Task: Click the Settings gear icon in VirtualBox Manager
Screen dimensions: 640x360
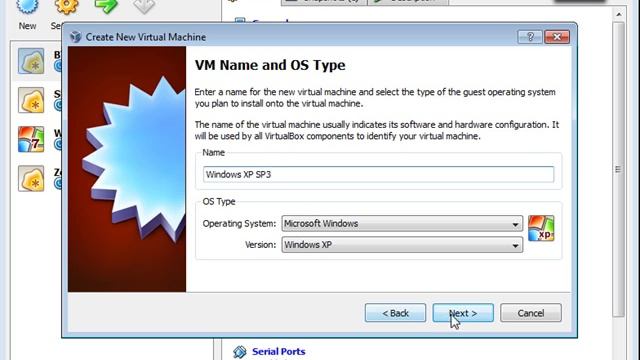Action: pos(66,6)
